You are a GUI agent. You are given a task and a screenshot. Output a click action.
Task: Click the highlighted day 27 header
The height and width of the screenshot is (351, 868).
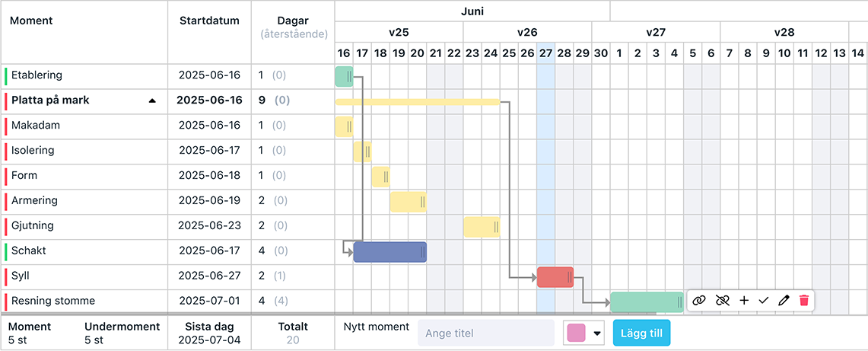545,54
